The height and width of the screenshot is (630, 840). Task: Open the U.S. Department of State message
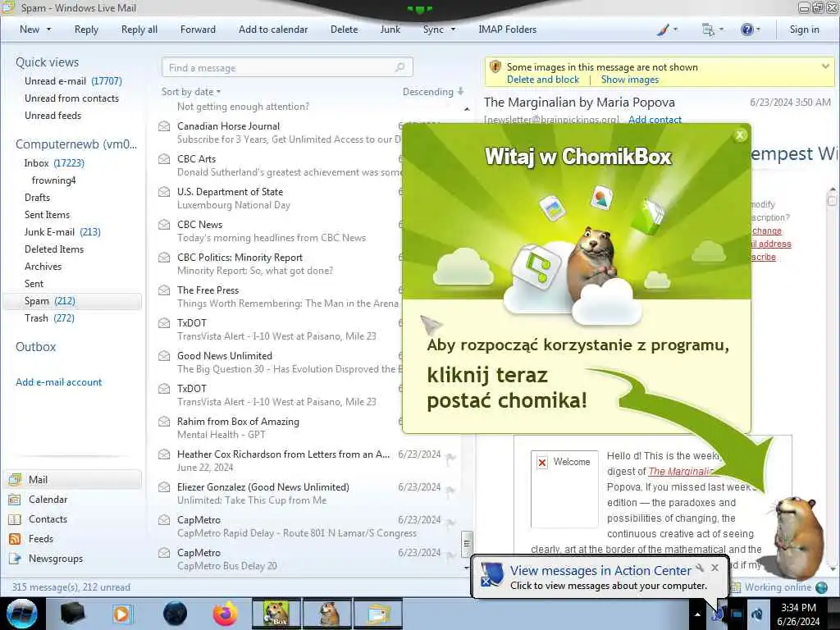tap(279, 198)
